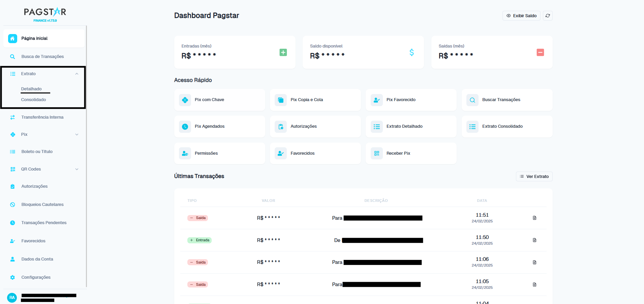Click the Página inicial home icon

tap(12, 38)
